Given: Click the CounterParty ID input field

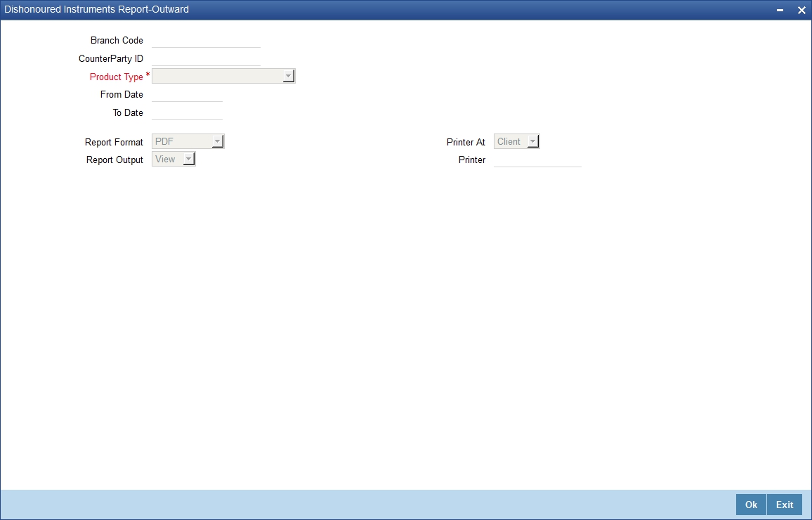Looking at the screenshot, I should [x=206, y=58].
